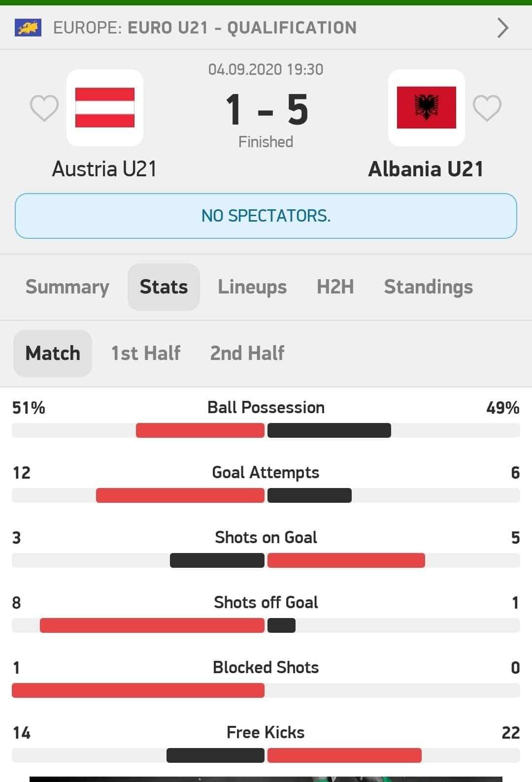Open Austria U21 team flag
The height and width of the screenshot is (782, 532).
tap(105, 108)
